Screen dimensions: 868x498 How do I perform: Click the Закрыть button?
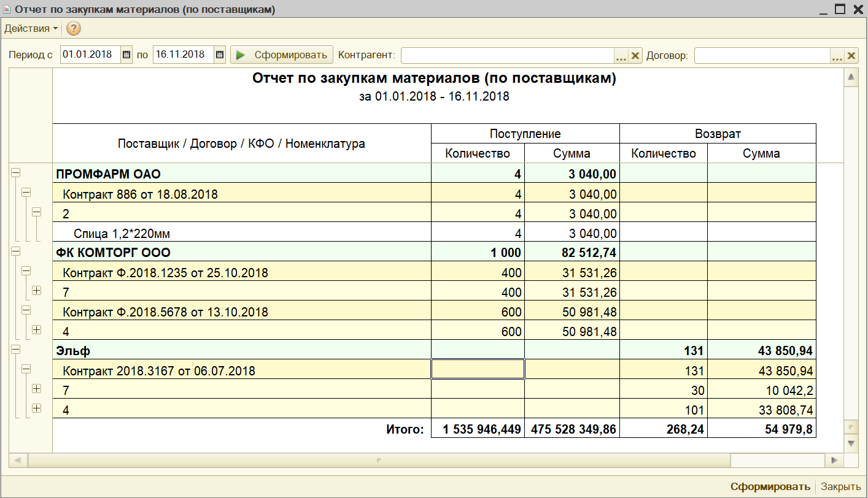[840, 487]
